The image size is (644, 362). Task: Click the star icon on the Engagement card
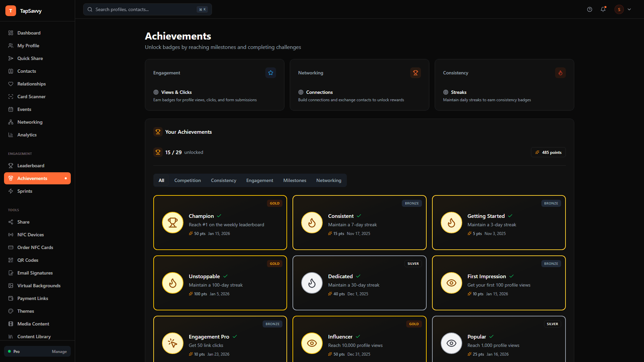[271, 73]
